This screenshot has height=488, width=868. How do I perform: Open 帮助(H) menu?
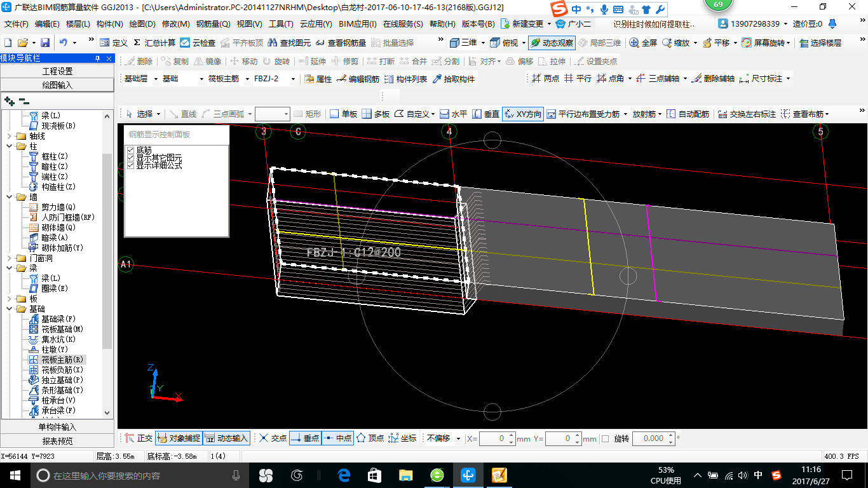click(442, 24)
